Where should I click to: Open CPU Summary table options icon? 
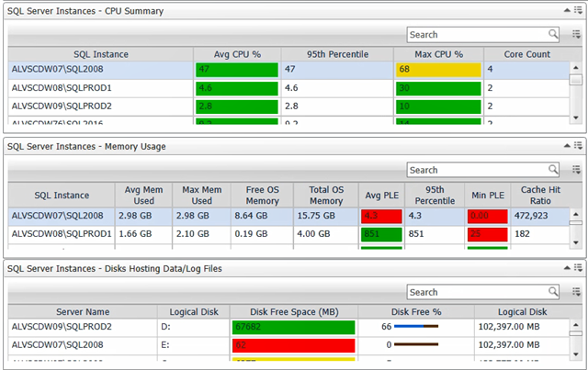[x=576, y=35]
